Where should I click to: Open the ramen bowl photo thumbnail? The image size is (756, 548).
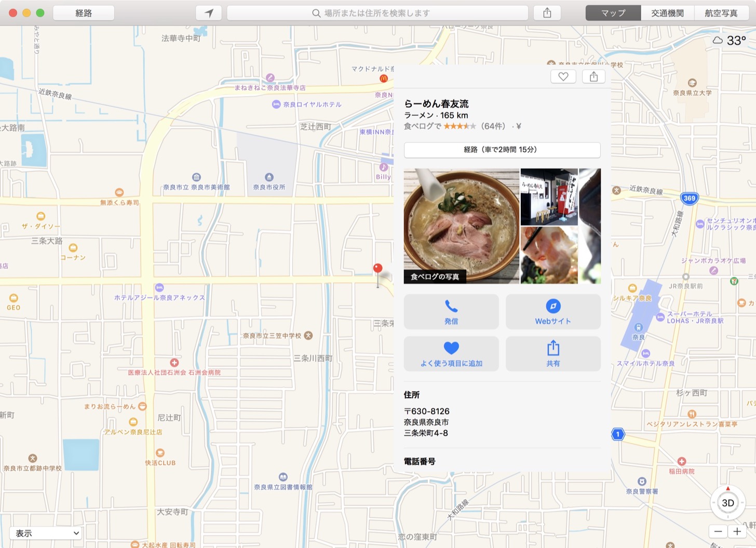tap(461, 226)
